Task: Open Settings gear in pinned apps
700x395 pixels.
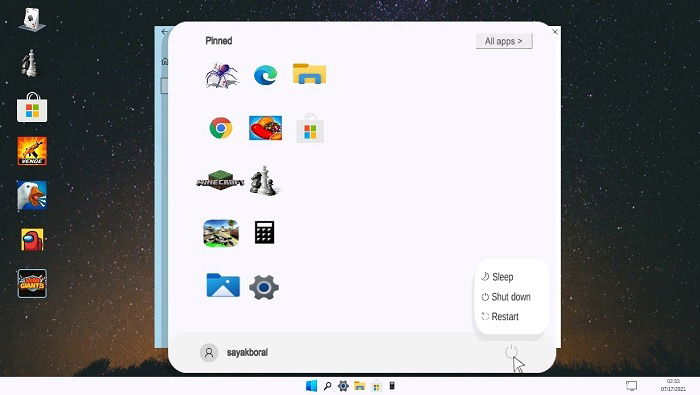Action: click(264, 287)
